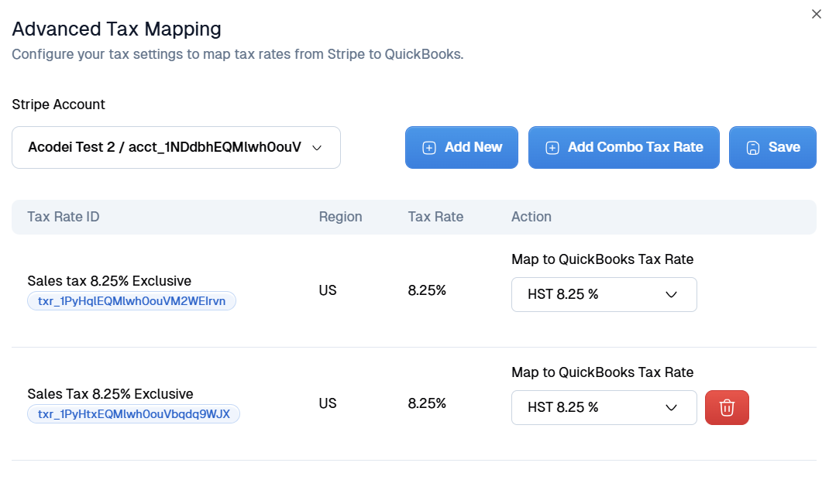Click the Action column header
The width and height of the screenshot is (829, 504).
point(531,217)
